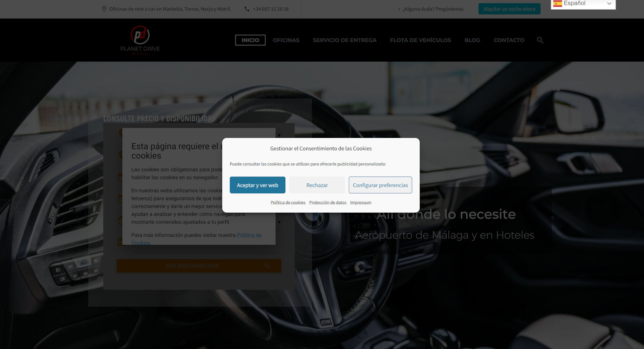Screen dimensions: 644x349
Task: Expand the Español language selector chevron
Action: click(x=609, y=4)
